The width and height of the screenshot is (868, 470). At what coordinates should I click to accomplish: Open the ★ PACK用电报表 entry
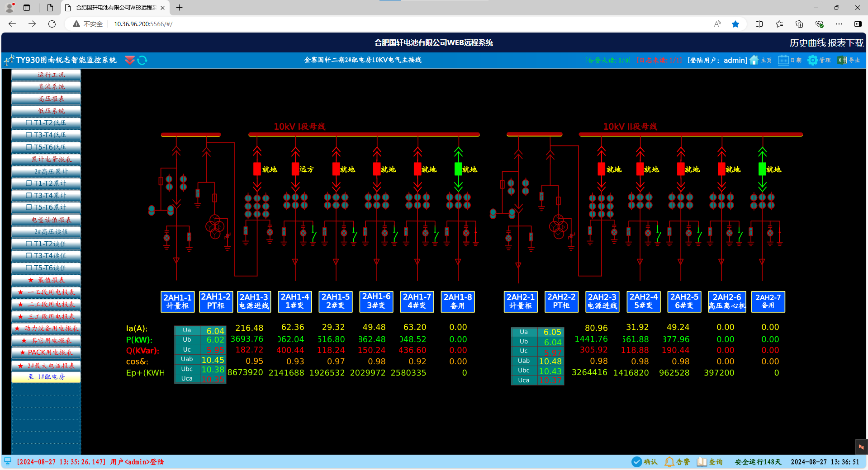click(x=46, y=352)
